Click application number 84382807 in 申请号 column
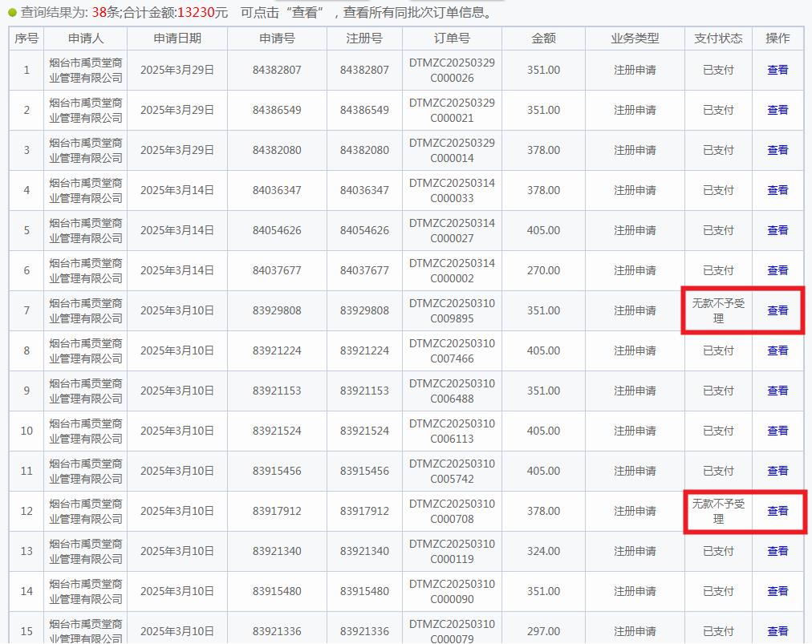The height and width of the screenshot is (644, 812). (x=277, y=70)
